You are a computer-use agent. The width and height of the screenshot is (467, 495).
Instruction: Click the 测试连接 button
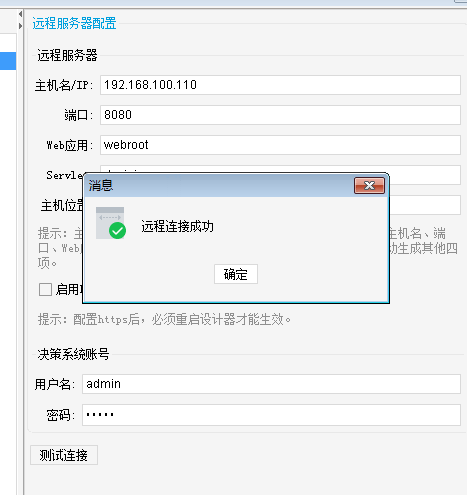coord(64,455)
